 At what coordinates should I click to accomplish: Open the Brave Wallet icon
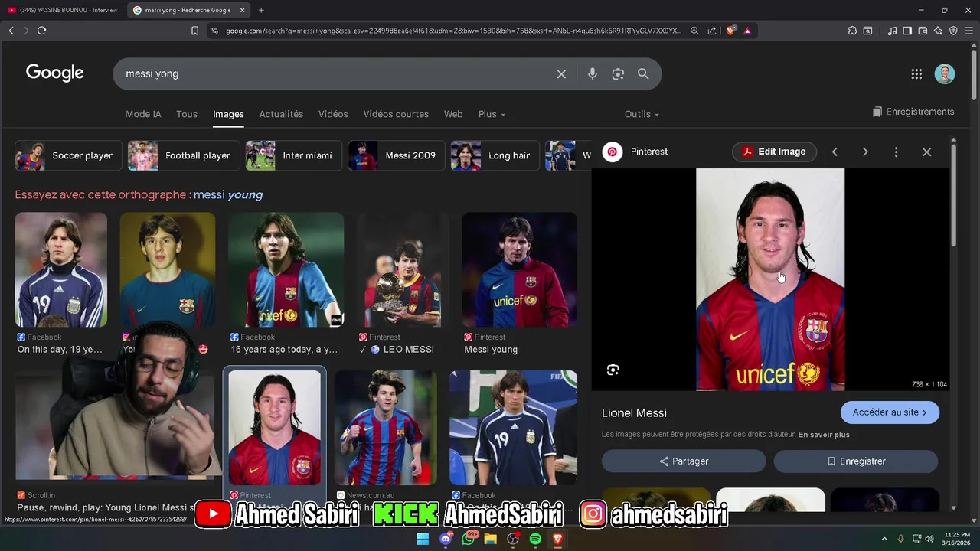click(x=923, y=31)
